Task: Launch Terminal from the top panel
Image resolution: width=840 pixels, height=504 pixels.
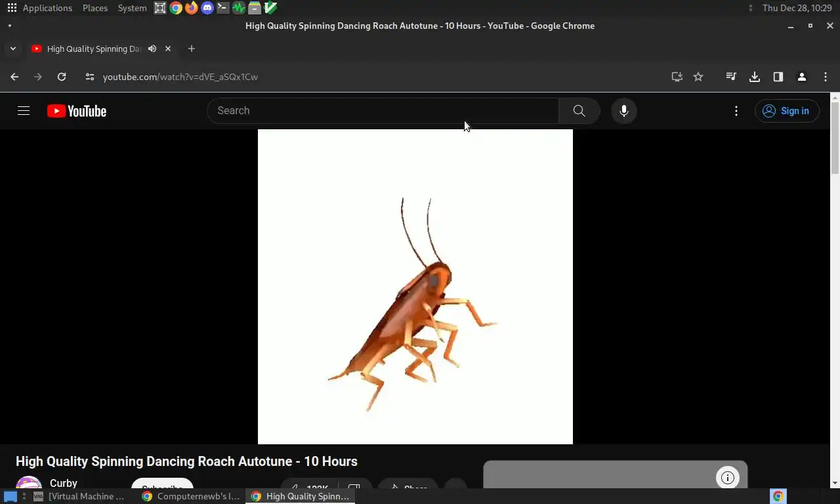Action: [223, 8]
